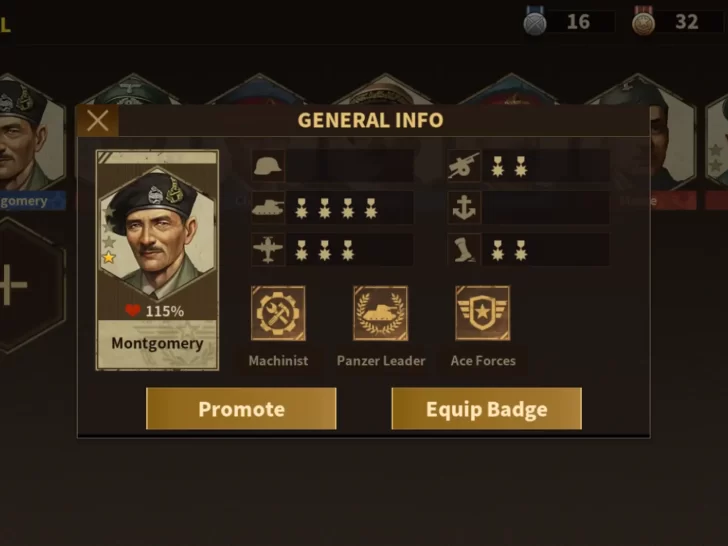The width and height of the screenshot is (728, 546).
Task: Click the red heart 115% health indicator
Action: [x=155, y=311]
